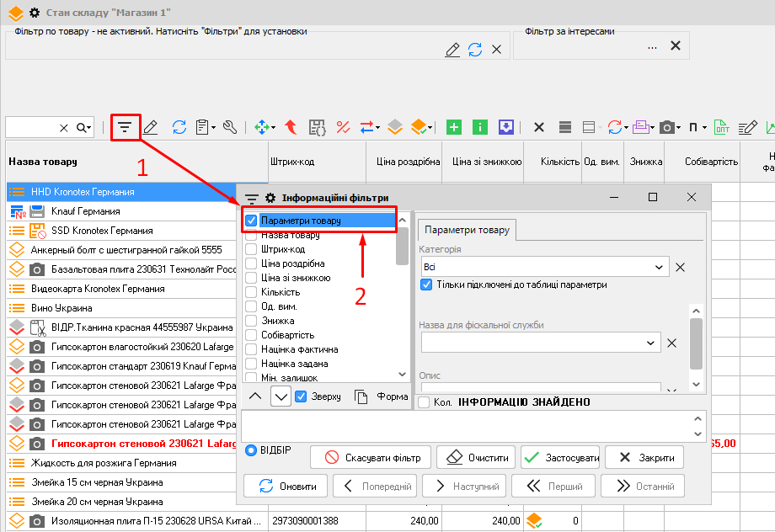The height and width of the screenshot is (532, 775).
Task: Click the green plus add icon
Action: (454, 127)
